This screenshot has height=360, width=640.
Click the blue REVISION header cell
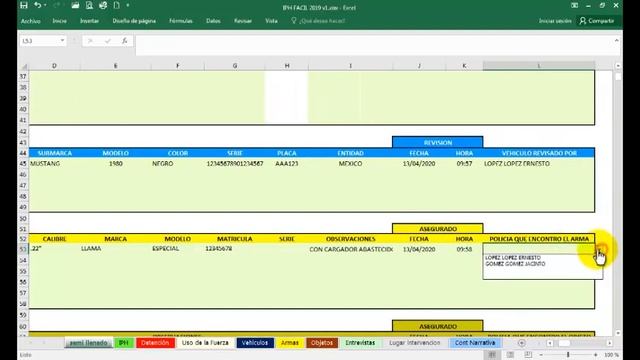coord(438,142)
